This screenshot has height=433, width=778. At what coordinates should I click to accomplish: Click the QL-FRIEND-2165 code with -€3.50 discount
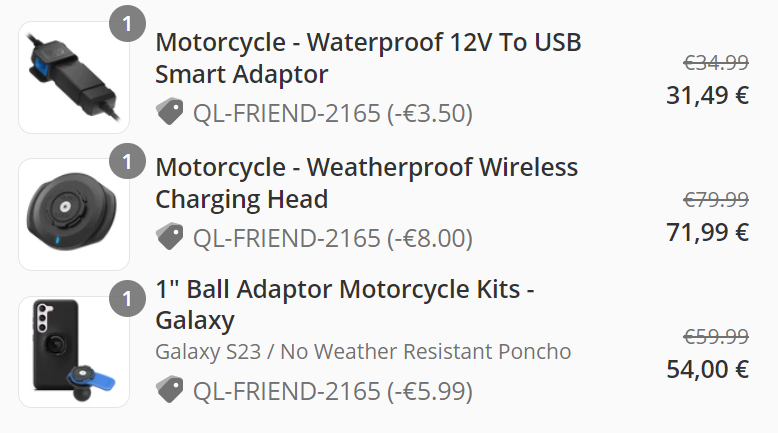pos(332,113)
